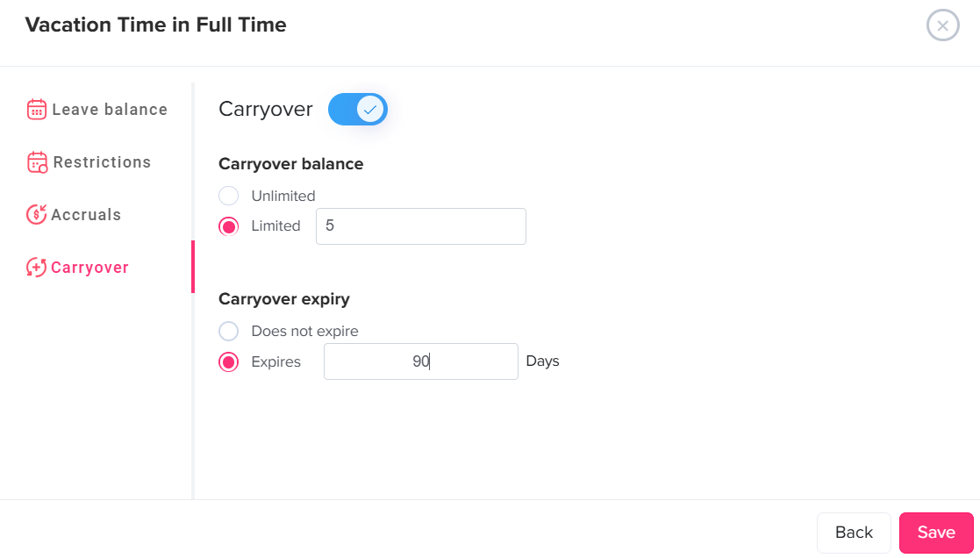Select the Accruals dollar-refresh icon
980x558 pixels.
coord(36,214)
